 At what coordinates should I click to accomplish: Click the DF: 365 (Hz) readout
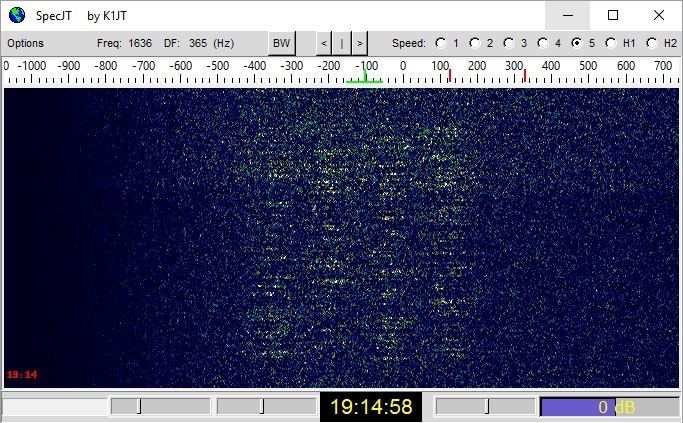[199, 43]
